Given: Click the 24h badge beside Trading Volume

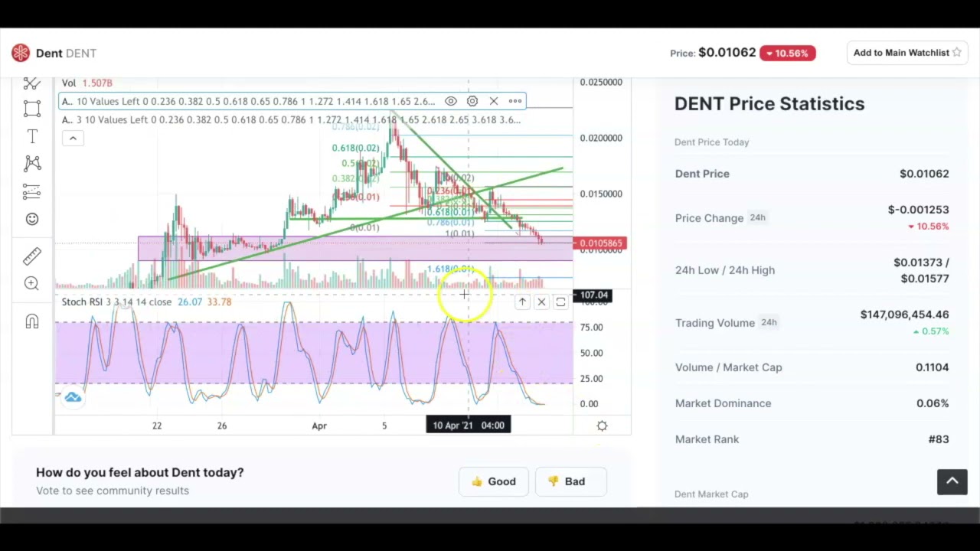Looking at the screenshot, I should [769, 322].
